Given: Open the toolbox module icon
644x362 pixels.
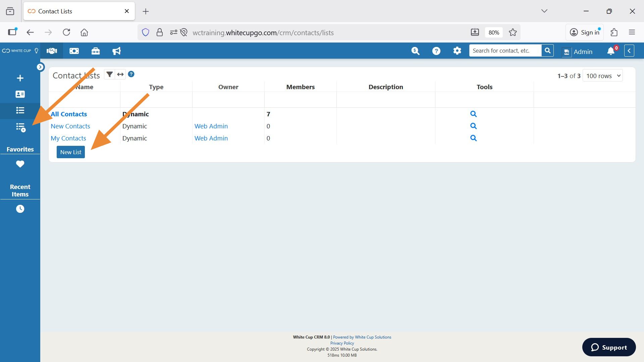Looking at the screenshot, I should (x=96, y=51).
